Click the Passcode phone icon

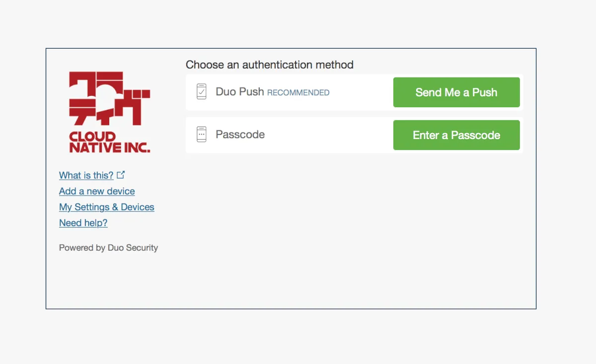tap(201, 135)
